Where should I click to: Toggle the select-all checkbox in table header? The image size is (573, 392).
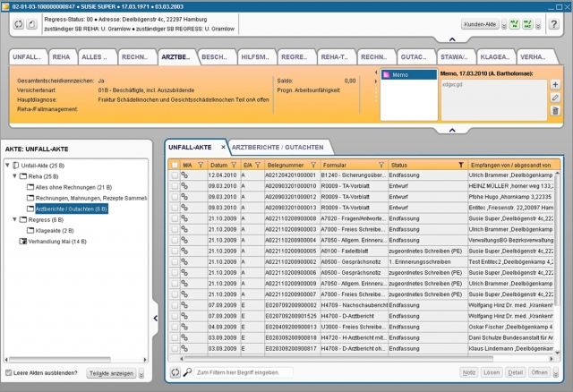[175, 166]
